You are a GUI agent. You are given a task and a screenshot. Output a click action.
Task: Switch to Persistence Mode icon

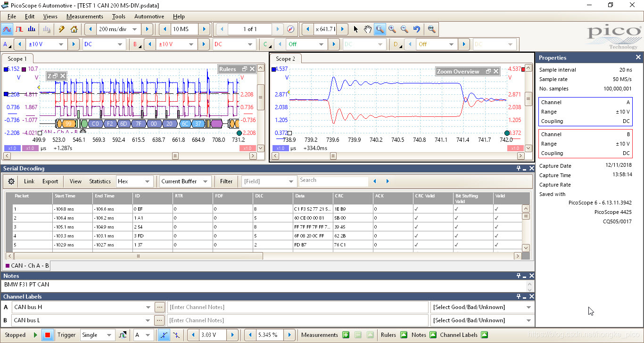(x=19, y=29)
